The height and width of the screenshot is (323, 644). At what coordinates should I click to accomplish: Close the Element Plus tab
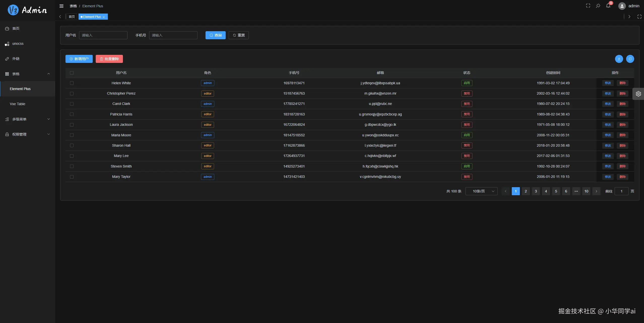[x=104, y=17]
